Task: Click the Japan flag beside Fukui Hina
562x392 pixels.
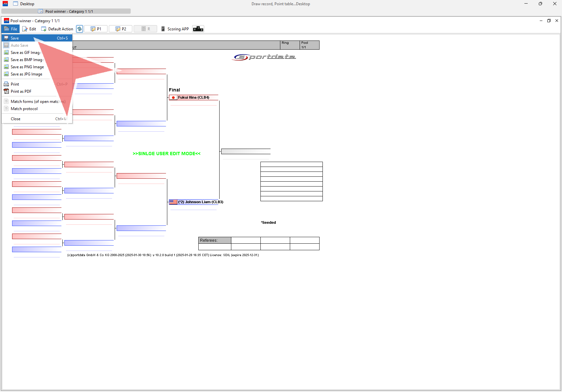Action: point(173,98)
